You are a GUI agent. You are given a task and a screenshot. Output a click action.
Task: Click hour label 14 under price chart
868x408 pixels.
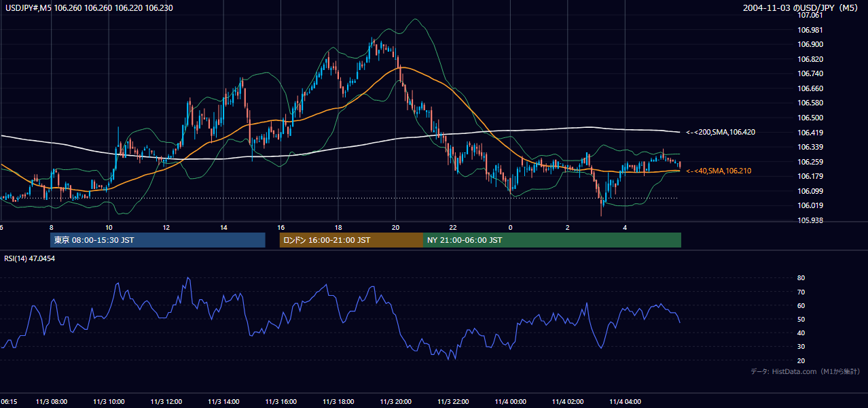[x=223, y=227]
